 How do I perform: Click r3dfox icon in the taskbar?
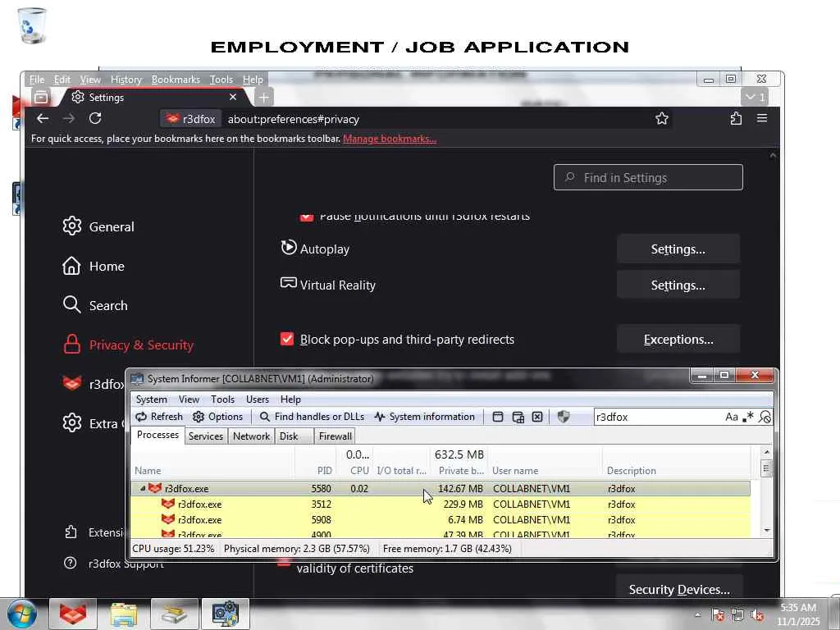tap(73, 614)
